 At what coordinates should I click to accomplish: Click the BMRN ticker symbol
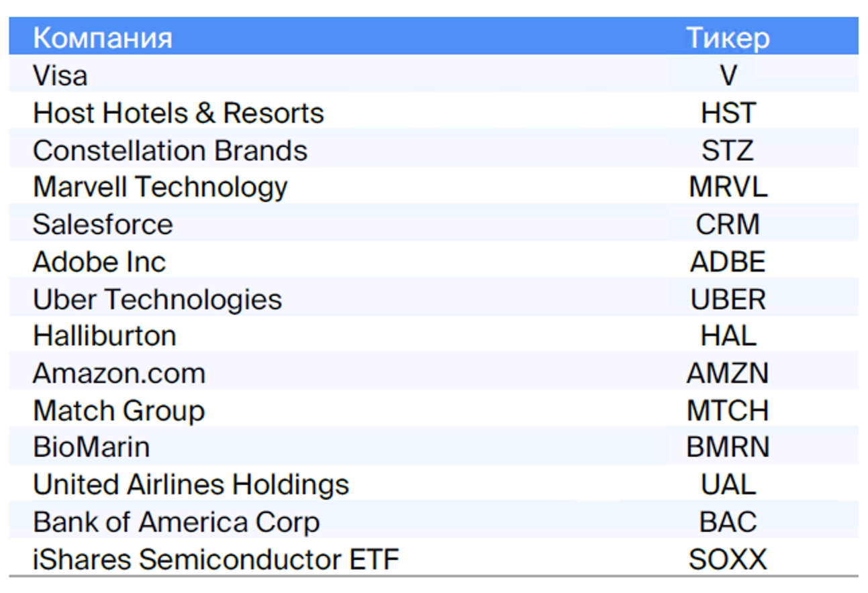(x=728, y=447)
